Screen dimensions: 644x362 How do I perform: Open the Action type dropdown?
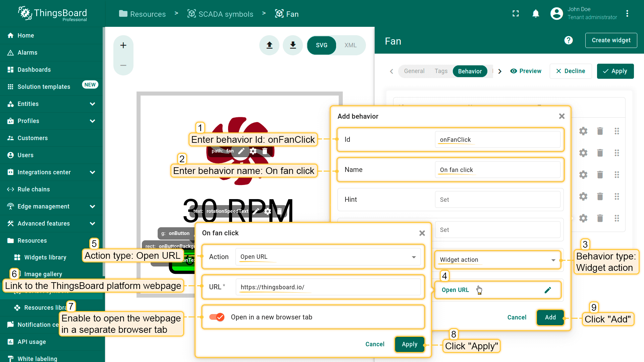click(x=328, y=257)
